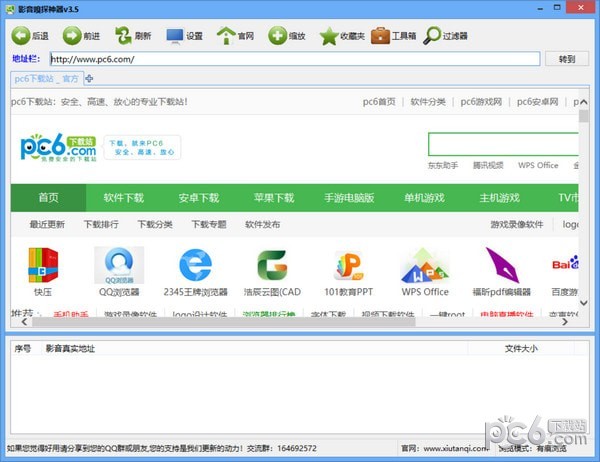Click the 浏览模式 status bar entry

coord(533,448)
